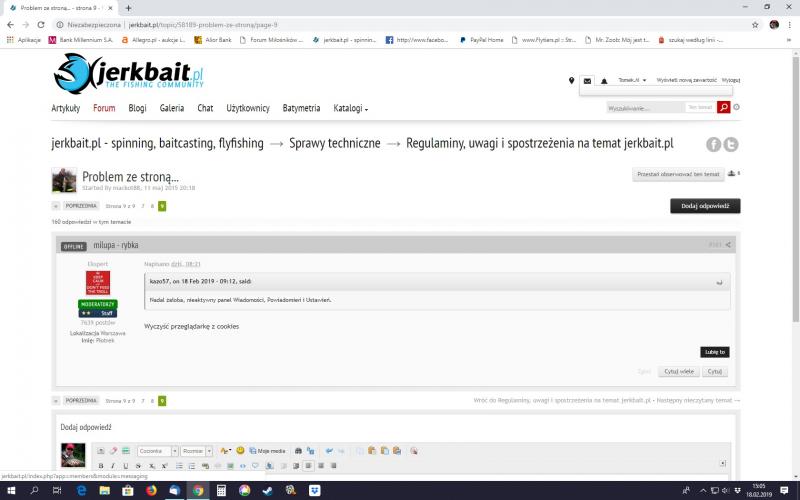Click the 'Wyszukiwanie...' search field
The image size is (800, 500).
click(x=643, y=107)
